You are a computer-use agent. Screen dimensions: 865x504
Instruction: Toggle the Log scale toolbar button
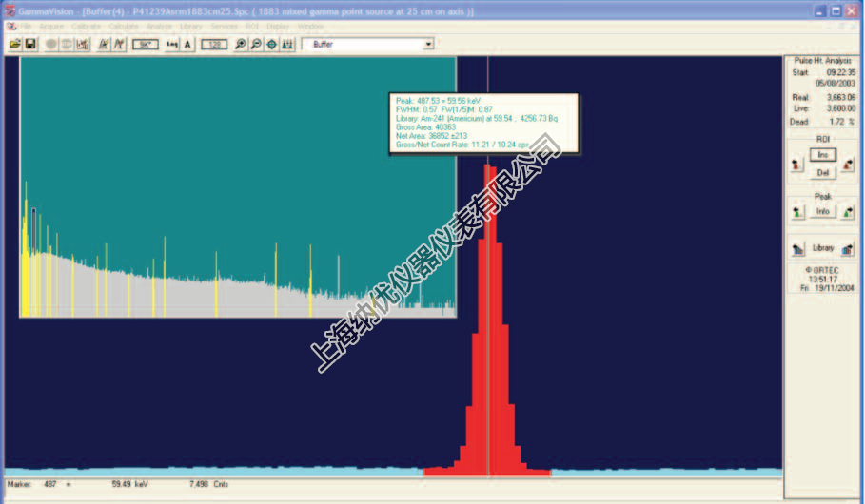click(x=172, y=44)
